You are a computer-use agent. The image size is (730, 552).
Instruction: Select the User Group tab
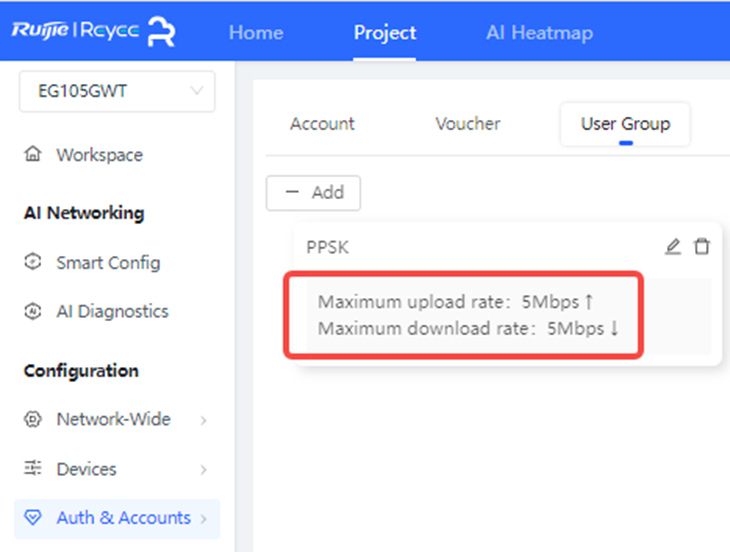point(625,124)
